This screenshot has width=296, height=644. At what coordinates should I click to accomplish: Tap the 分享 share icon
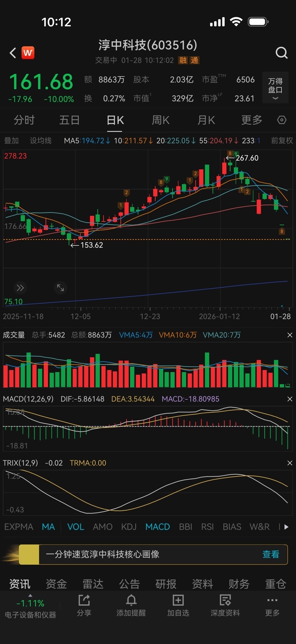pyautogui.click(x=84, y=605)
